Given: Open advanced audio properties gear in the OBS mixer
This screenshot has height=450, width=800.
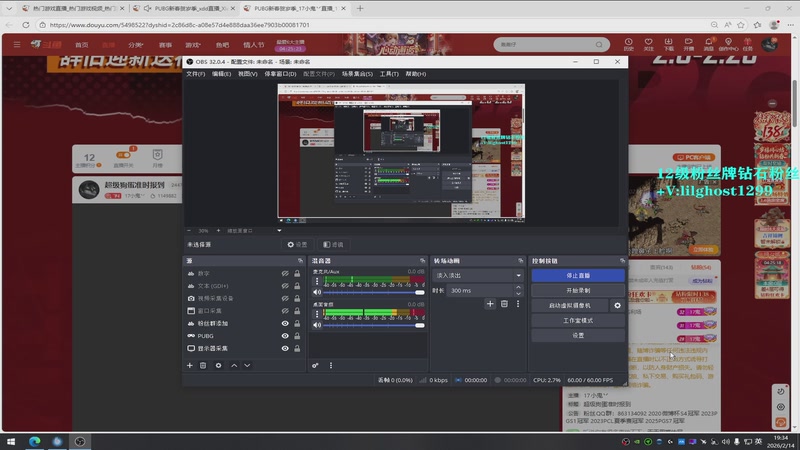Looking at the screenshot, I should [x=315, y=365].
